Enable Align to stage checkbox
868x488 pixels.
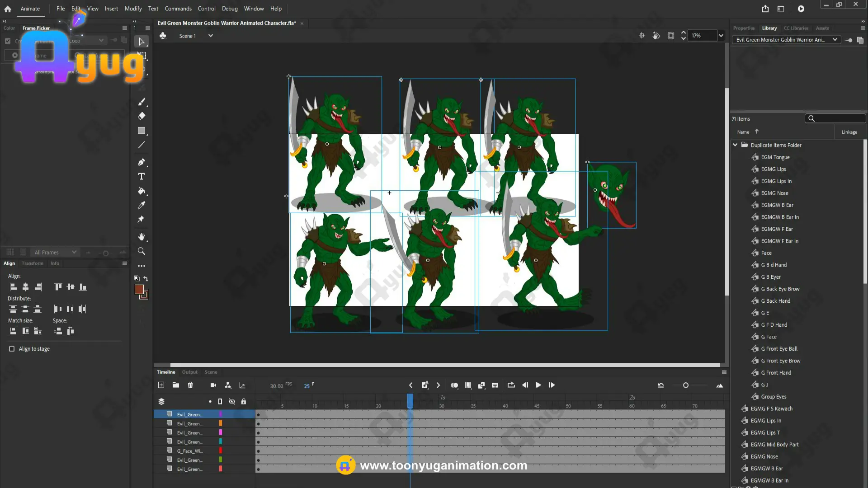pos(12,349)
